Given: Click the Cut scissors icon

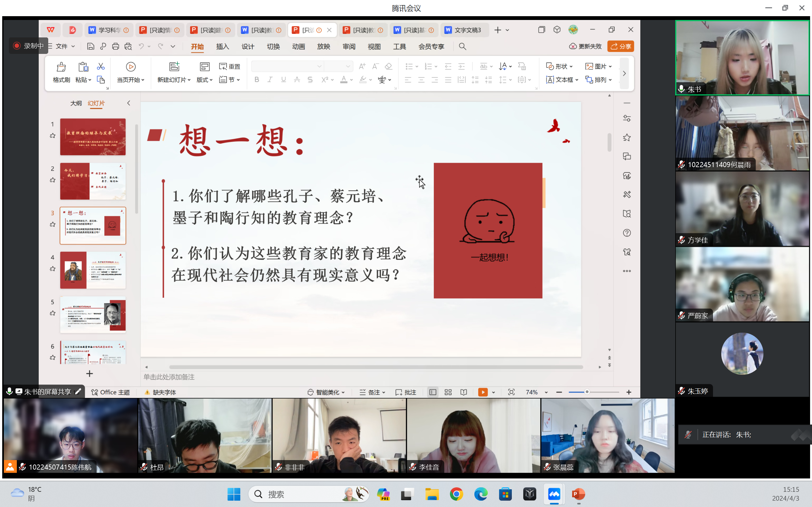Looking at the screenshot, I should point(101,66).
